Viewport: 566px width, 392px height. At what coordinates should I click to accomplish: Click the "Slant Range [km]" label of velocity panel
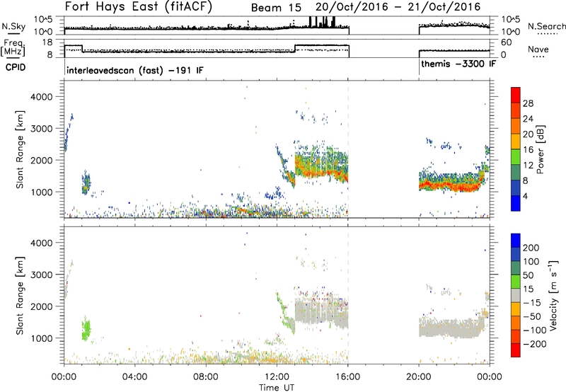tap(20, 296)
